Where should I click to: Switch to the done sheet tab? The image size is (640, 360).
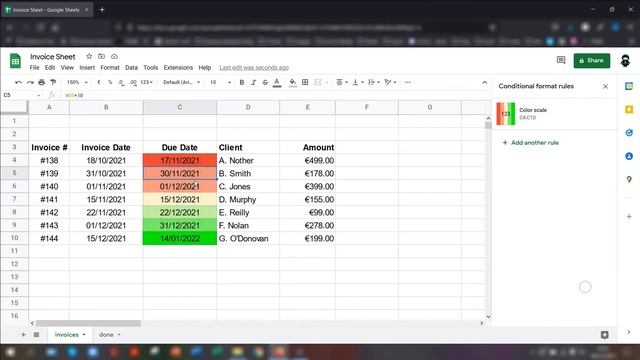point(109,335)
